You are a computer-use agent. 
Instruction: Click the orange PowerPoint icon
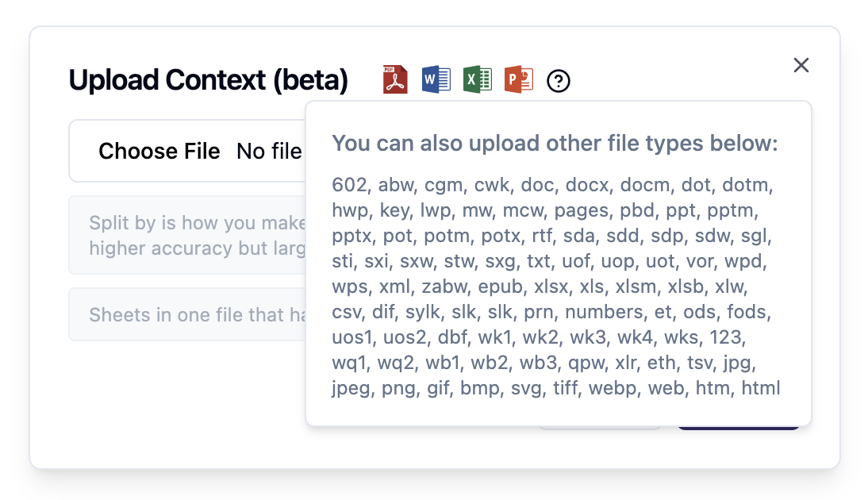[519, 80]
